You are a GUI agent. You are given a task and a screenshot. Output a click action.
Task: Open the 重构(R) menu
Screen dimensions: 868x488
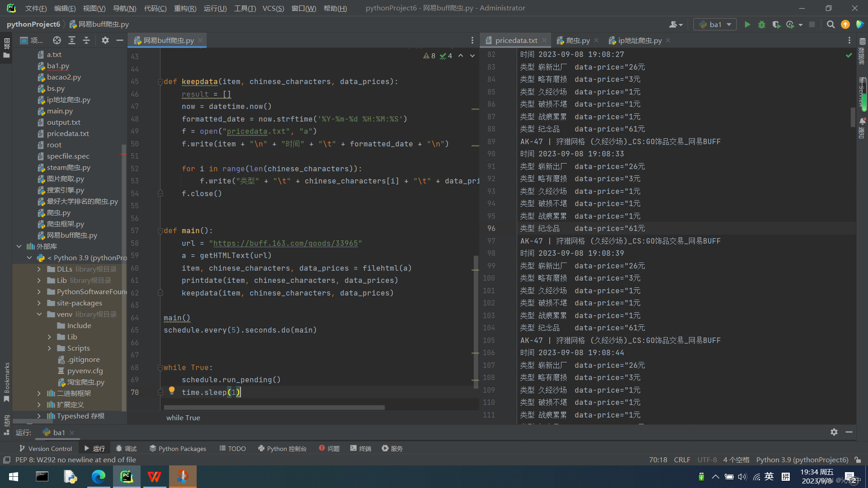[x=185, y=8]
